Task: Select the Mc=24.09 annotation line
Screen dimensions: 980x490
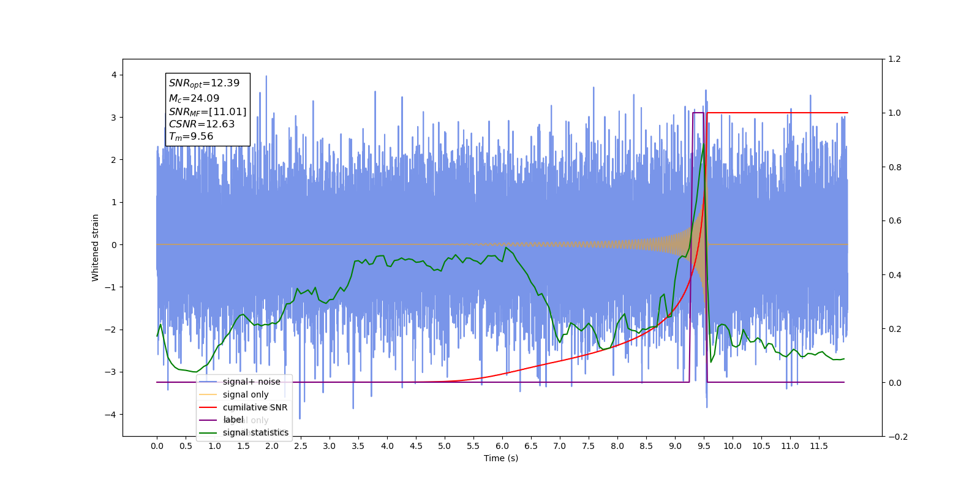Action: (x=194, y=98)
